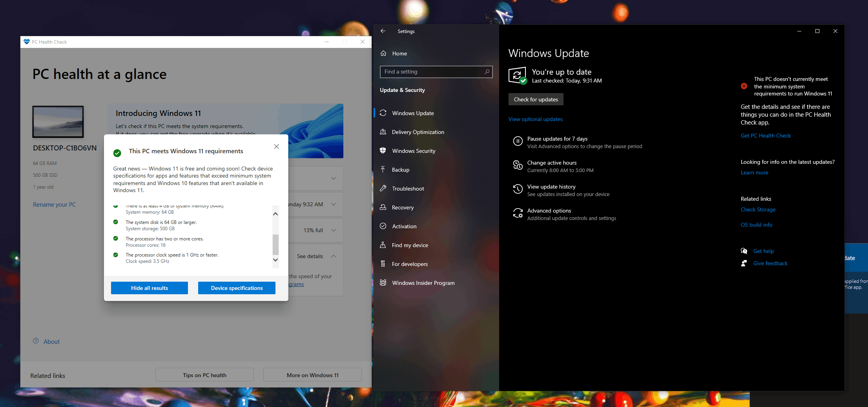The width and height of the screenshot is (868, 407).
Task: Click View update history option
Action: point(551,187)
